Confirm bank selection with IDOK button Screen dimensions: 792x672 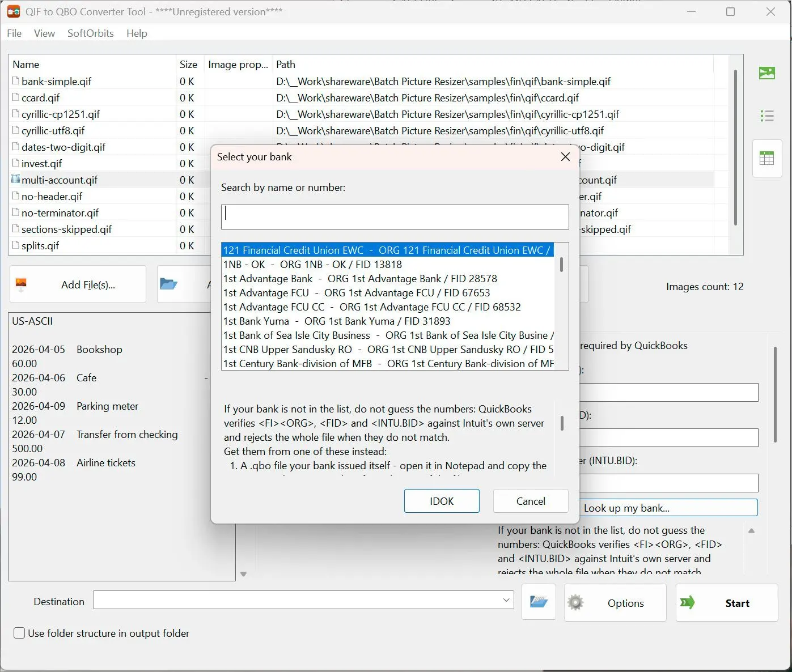(x=442, y=501)
